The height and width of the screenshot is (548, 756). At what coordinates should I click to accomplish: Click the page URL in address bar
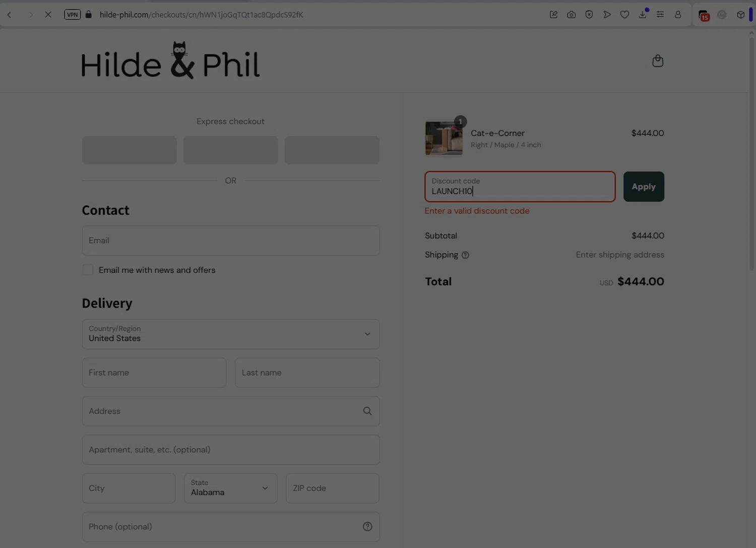click(x=202, y=15)
